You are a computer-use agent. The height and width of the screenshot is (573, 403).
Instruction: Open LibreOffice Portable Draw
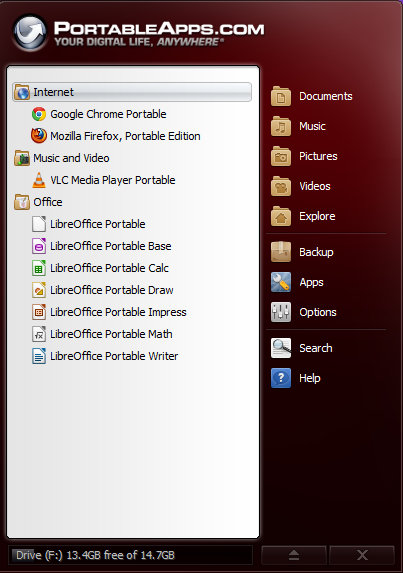(x=102, y=290)
